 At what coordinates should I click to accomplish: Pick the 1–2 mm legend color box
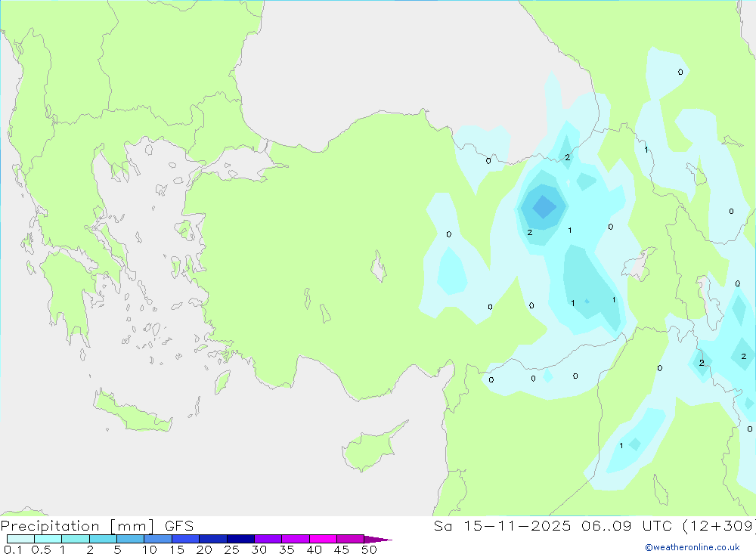pos(76,539)
